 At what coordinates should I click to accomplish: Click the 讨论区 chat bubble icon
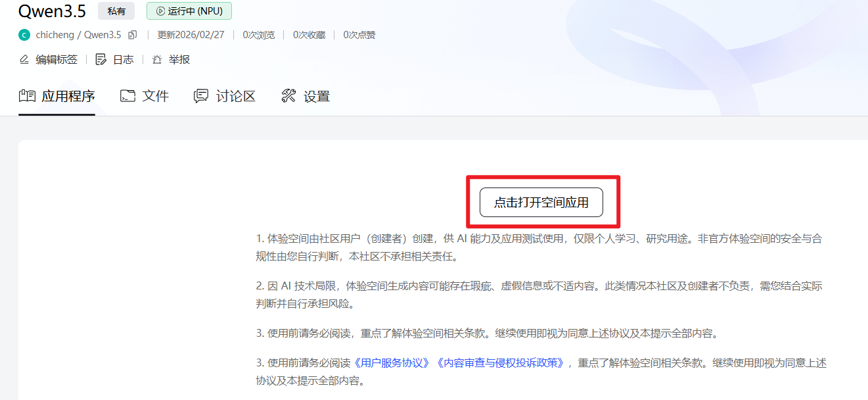coord(201,96)
